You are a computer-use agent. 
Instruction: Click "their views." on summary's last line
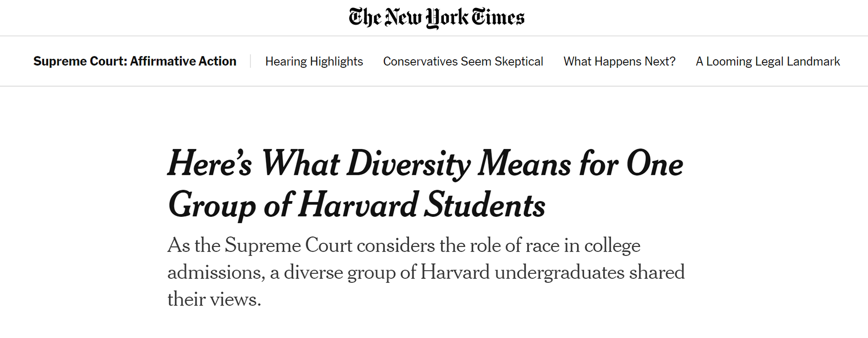(x=214, y=299)
